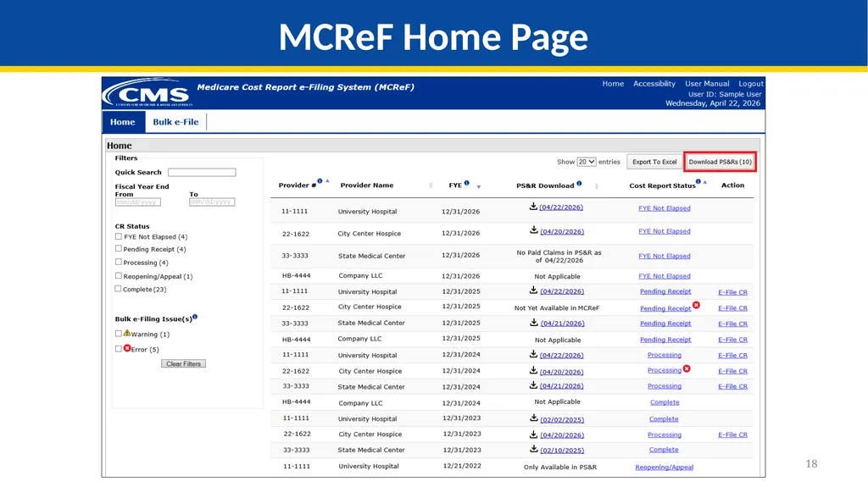Click Pending Receipt link for HB-4444 Company LLC
868x487 pixels.
(x=665, y=340)
